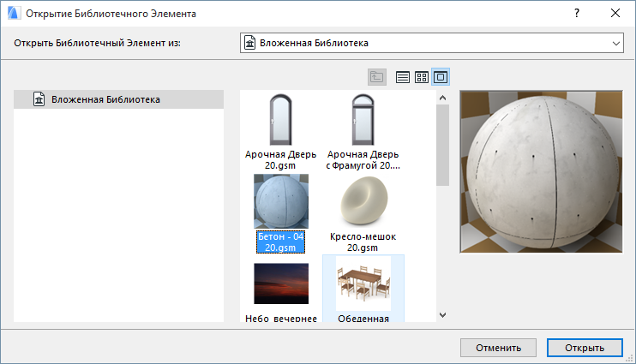Click the scroll up arrow of list

[x=443, y=98]
